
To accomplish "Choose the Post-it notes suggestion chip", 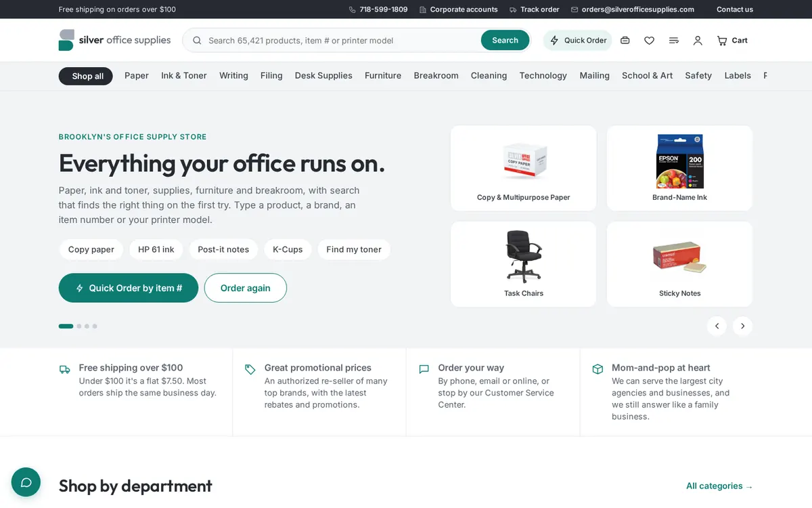I will pyautogui.click(x=223, y=250).
